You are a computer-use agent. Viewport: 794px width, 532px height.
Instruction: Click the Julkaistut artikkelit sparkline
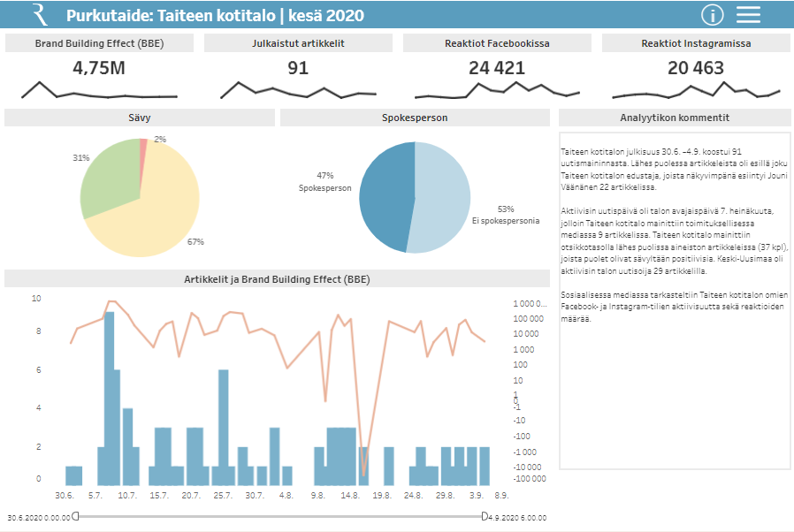[x=298, y=91]
